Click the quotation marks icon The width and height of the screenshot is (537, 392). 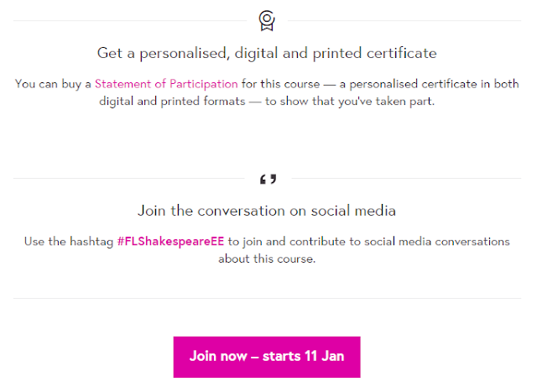(268, 179)
